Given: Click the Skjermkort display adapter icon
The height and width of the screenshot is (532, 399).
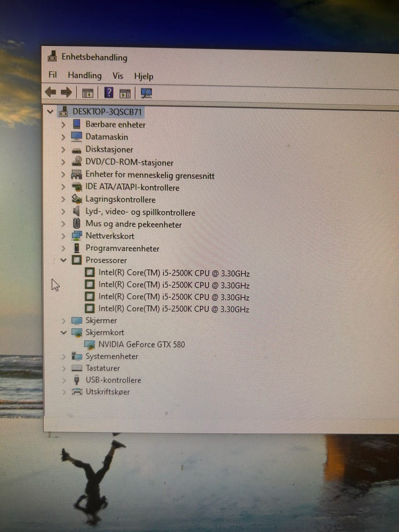Looking at the screenshot, I should tap(77, 332).
